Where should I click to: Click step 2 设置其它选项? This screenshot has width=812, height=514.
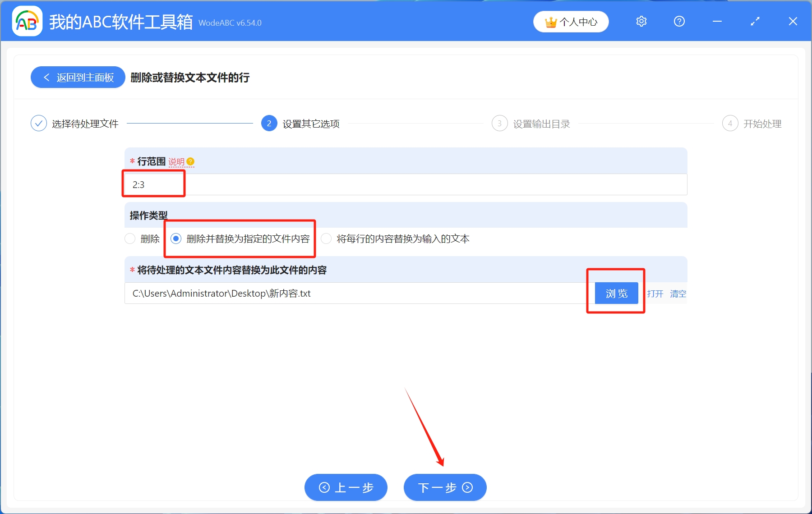(269, 124)
